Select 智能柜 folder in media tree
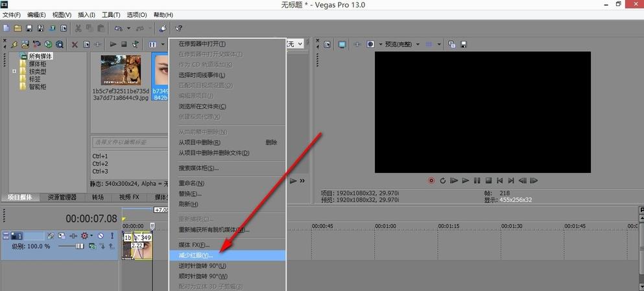Viewport: 644px width, 291px height. tap(38, 87)
